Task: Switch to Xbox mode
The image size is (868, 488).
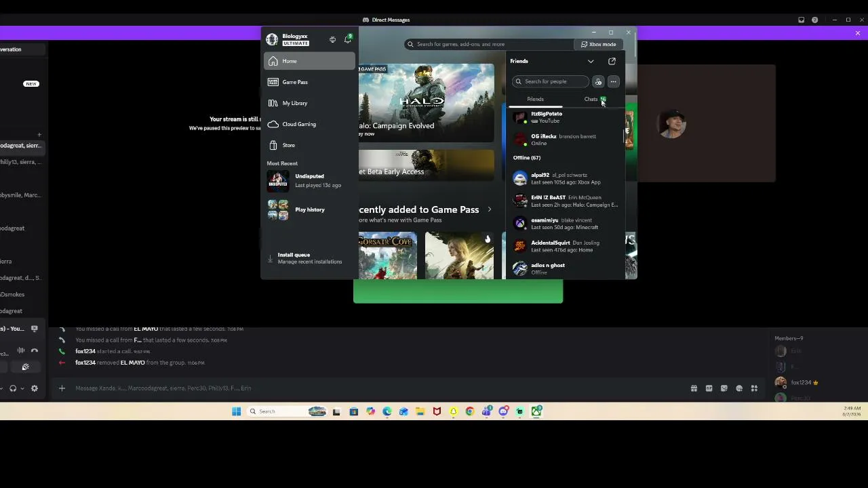Action: tap(599, 44)
